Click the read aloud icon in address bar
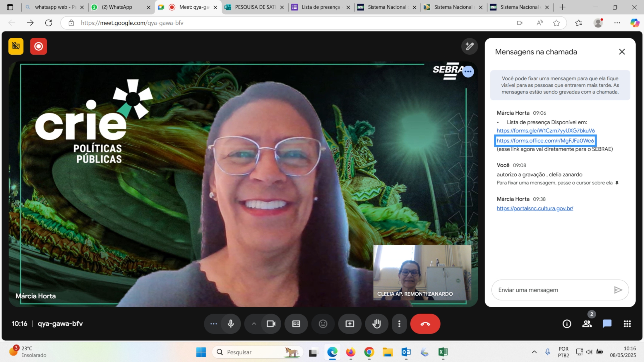Screen dimensions: 644x362 coord(539,23)
